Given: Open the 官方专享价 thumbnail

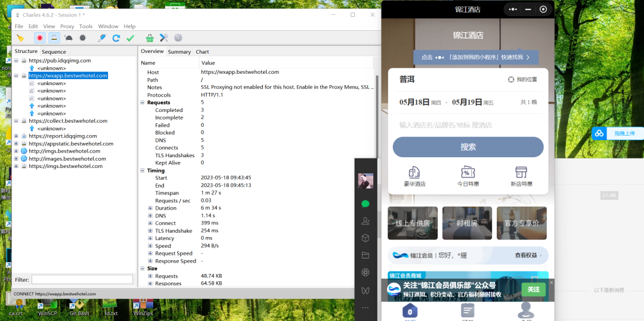Looking at the screenshot, I should (x=522, y=223).
